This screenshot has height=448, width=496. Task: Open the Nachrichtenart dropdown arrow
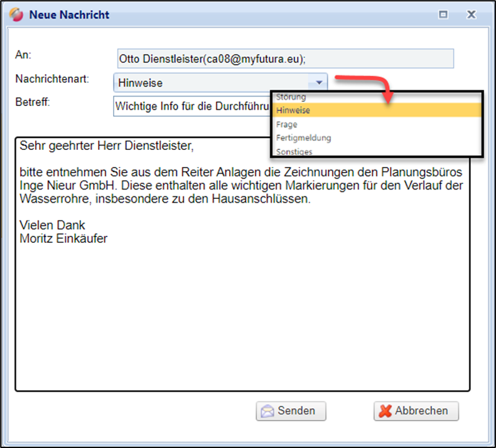pyautogui.click(x=319, y=83)
